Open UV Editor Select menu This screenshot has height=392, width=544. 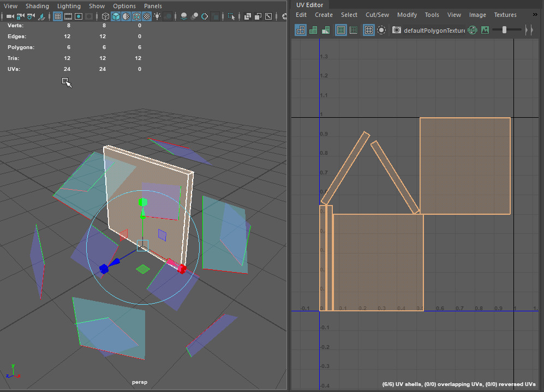click(349, 15)
